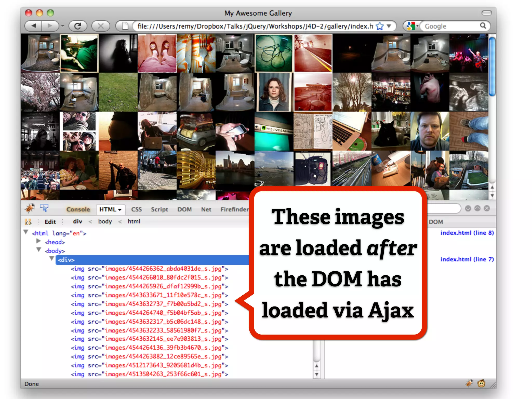Viewport: 532px width, 399px height.
Task: Click the Firebug status bar icon
Action: (469, 383)
